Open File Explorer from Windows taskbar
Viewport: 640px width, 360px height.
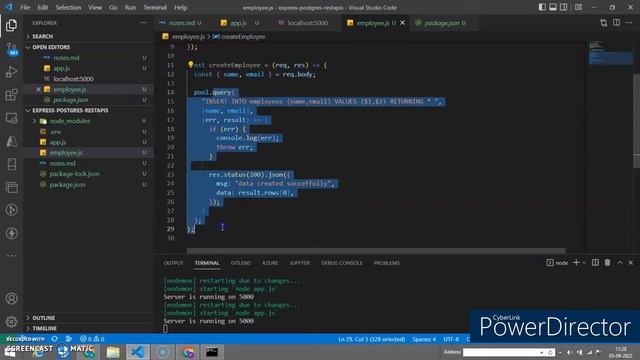113,352
